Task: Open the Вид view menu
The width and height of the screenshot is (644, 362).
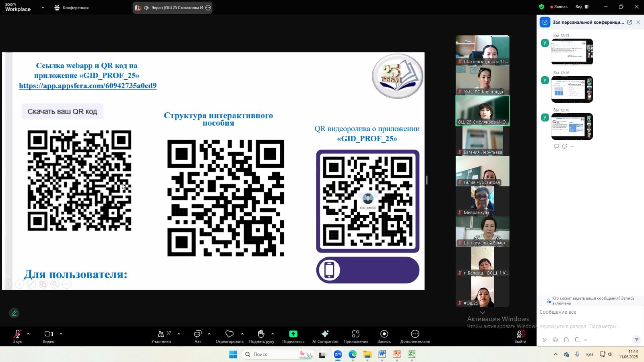Action: tap(582, 7)
